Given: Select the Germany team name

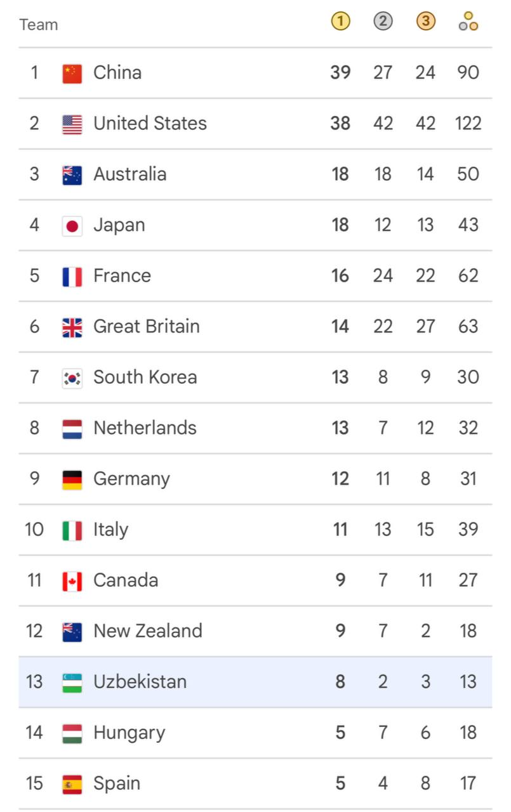Looking at the screenshot, I should click(x=131, y=478).
